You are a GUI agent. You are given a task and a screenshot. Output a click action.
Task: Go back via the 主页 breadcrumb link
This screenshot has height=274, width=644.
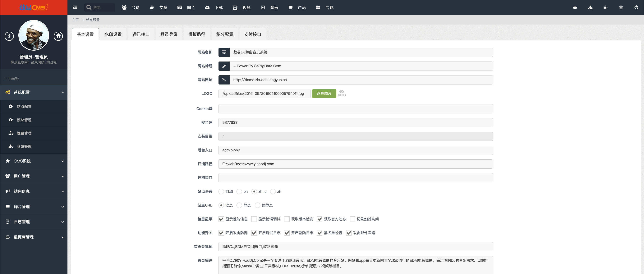76,20
